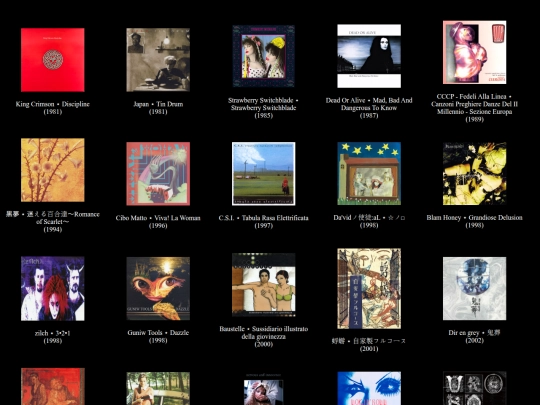Select the Blam Honey Grandiose Delusion cover

pyautogui.click(x=475, y=174)
